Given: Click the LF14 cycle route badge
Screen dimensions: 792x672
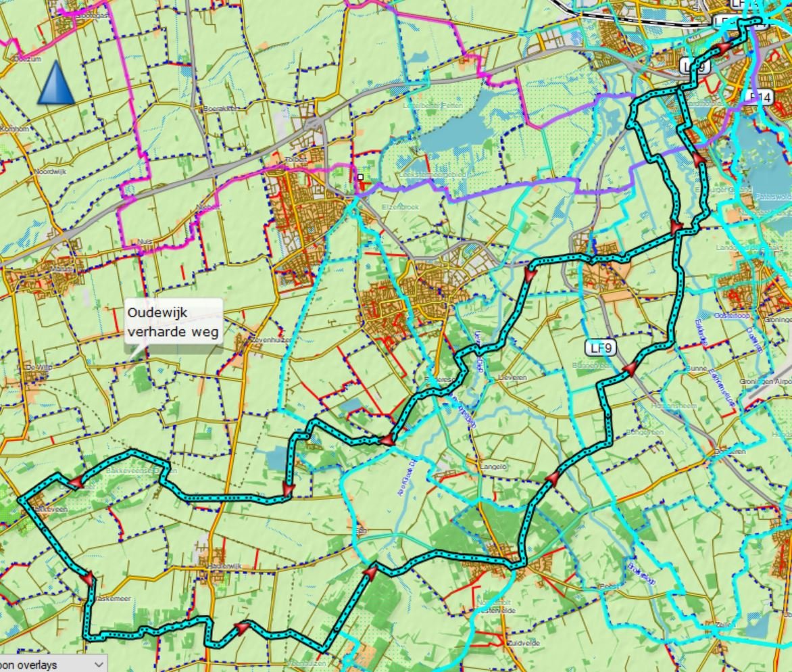Looking at the screenshot, I should (x=760, y=97).
